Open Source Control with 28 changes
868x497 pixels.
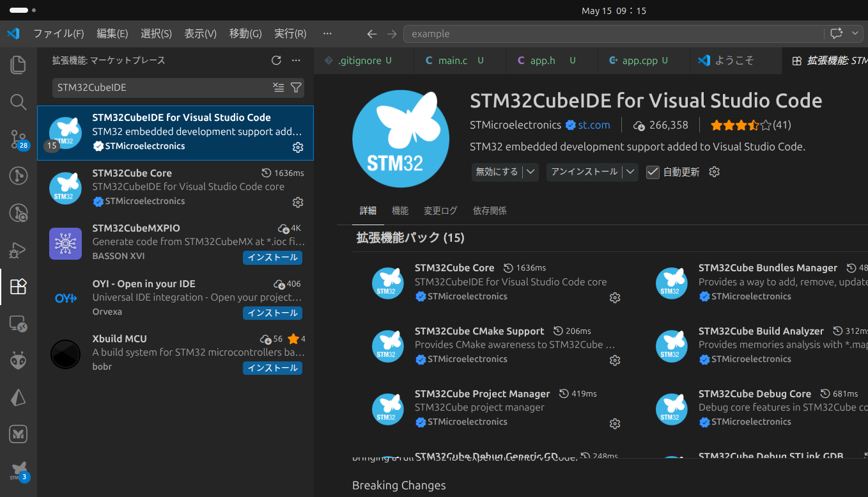click(18, 139)
